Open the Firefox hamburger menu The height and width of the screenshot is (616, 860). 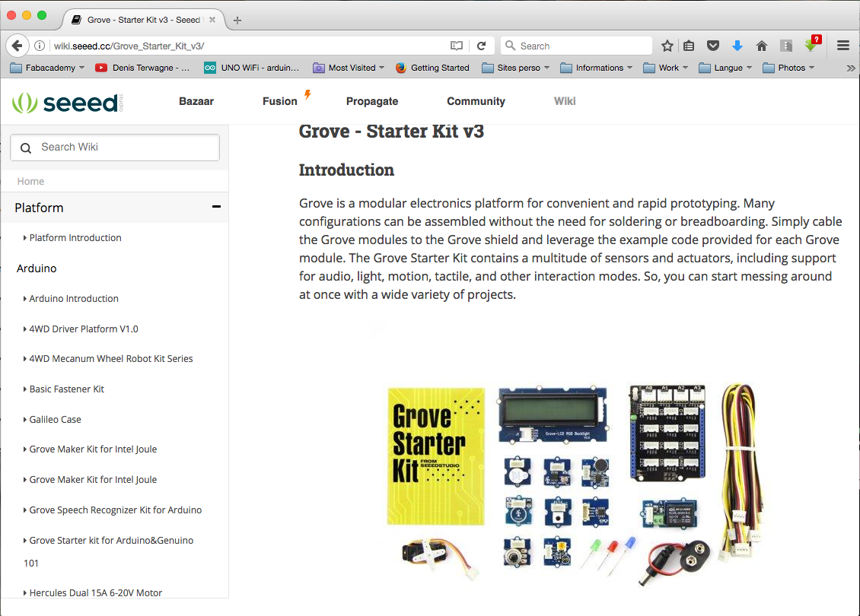point(843,46)
